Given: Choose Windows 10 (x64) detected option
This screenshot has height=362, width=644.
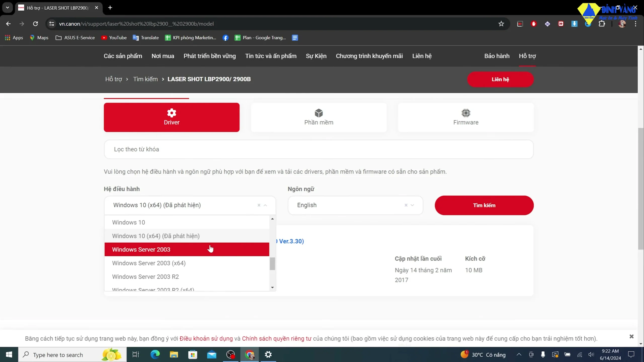Looking at the screenshot, I should 187,236.
